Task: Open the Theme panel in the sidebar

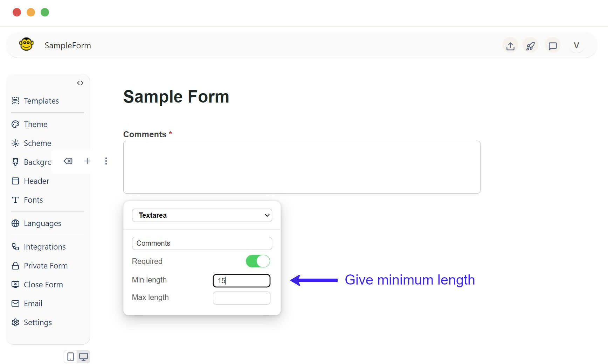Action: (35, 124)
